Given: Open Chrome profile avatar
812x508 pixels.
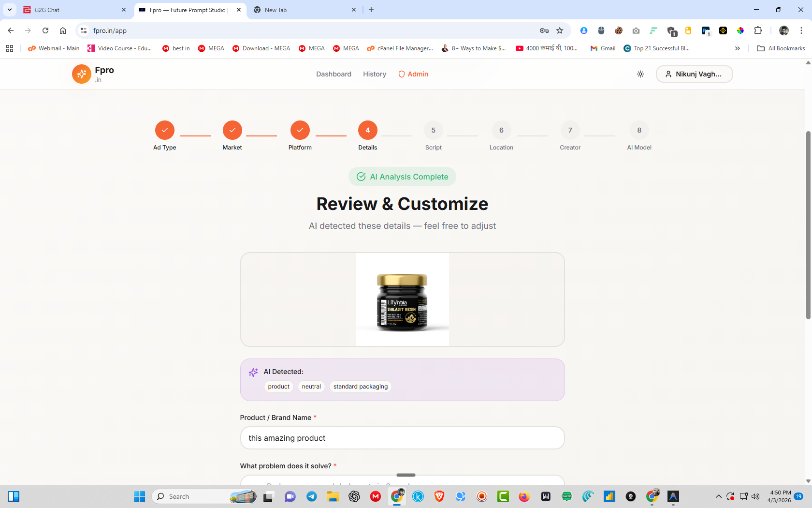Looking at the screenshot, I should [784, 30].
